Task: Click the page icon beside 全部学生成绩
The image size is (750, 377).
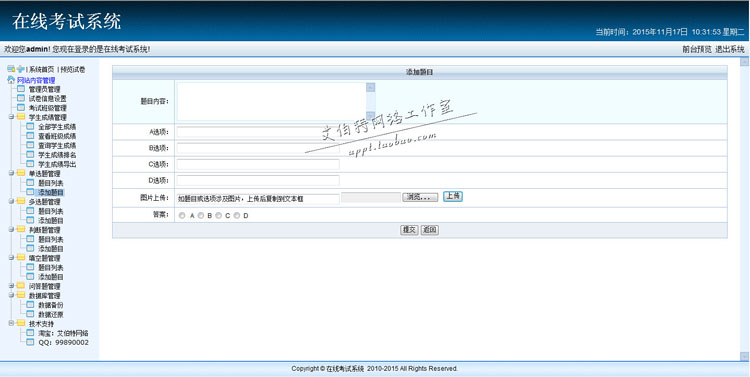Action: click(x=30, y=127)
